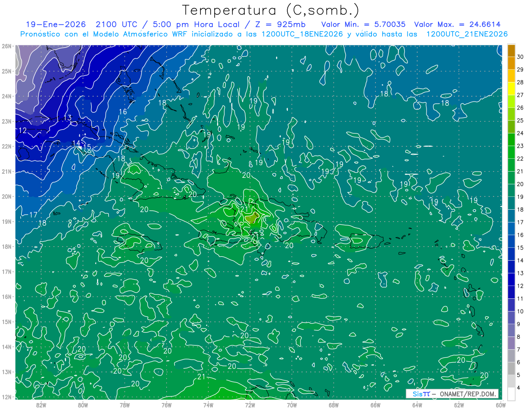The width and height of the screenshot is (532, 411).
Task: Click the "24N" latitude axis label
Action: point(6,96)
